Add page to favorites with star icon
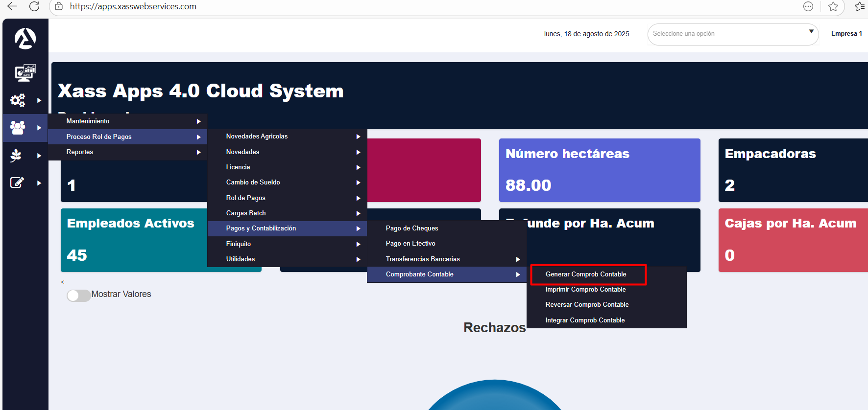The height and width of the screenshot is (410, 868). pos(833,6)
